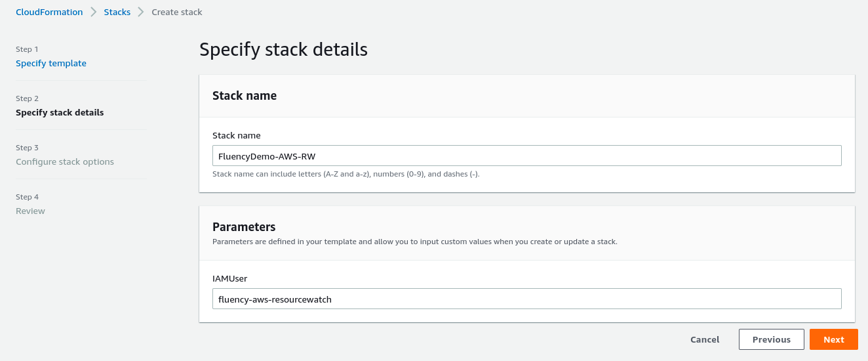Viewport: 868px width, 361px height.
Task: Click the Stack name field label
Action: [x=237, y=136]
